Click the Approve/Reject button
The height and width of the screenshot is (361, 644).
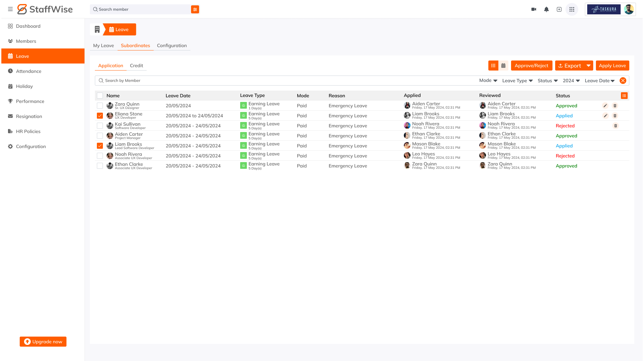(531, 66)
